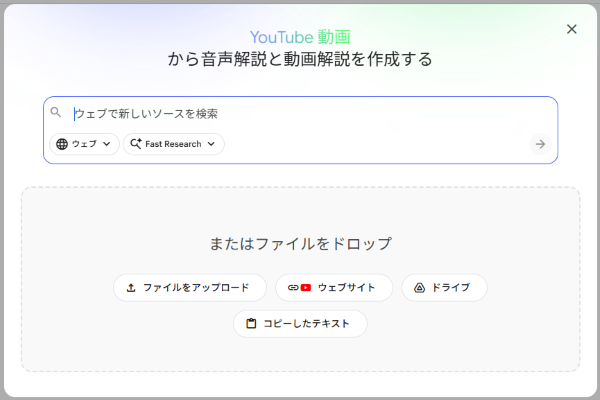Screen dimensions: 600x400
Task: Focus the ウェブで新しいソースを検索 field
Action: pos(300,114)
